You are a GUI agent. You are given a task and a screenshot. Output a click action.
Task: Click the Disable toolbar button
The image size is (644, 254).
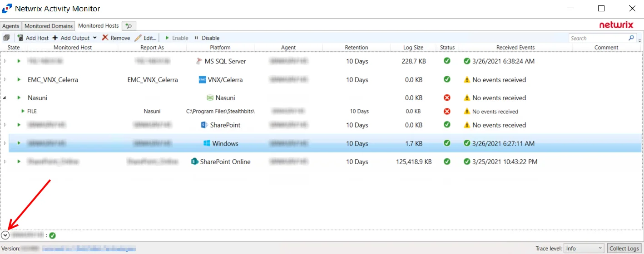[207, 38]
